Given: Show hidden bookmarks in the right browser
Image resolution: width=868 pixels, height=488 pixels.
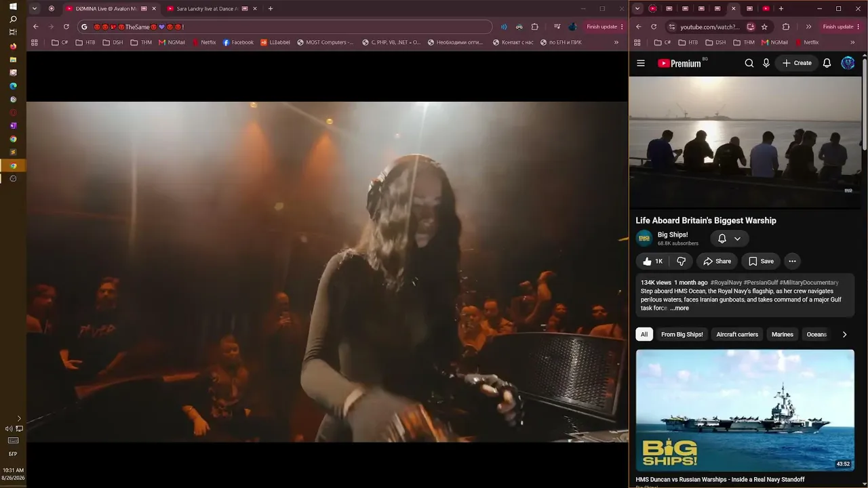Looking at the screenshot, I should (852, 42).
